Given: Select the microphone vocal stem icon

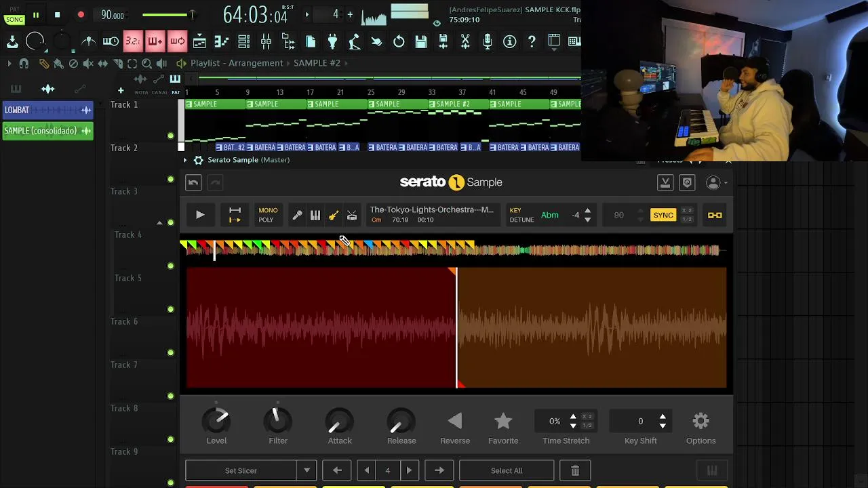Looking at the screenshot, I should click(x=297, y=216).
